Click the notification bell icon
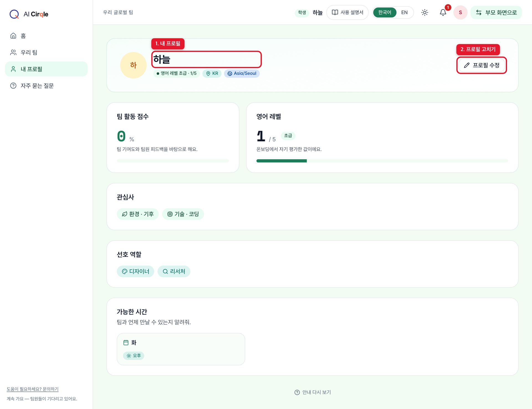Viewport: 532px width, 409px height. tap(443, 12)
